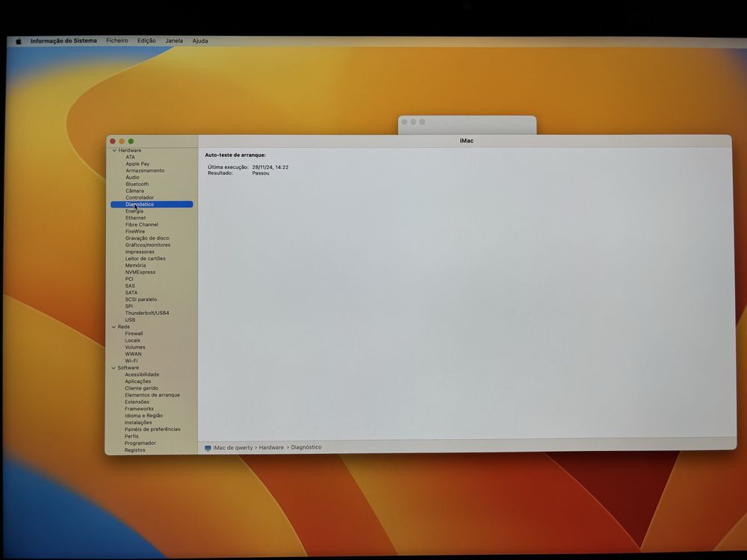Open the Janela menu

[174, 41]
